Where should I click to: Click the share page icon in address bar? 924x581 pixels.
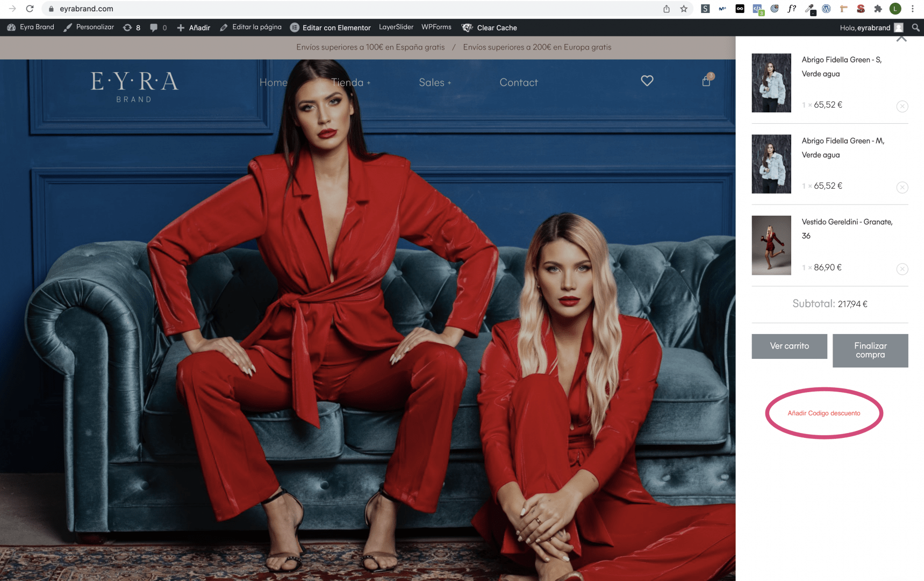coord(667,9)
